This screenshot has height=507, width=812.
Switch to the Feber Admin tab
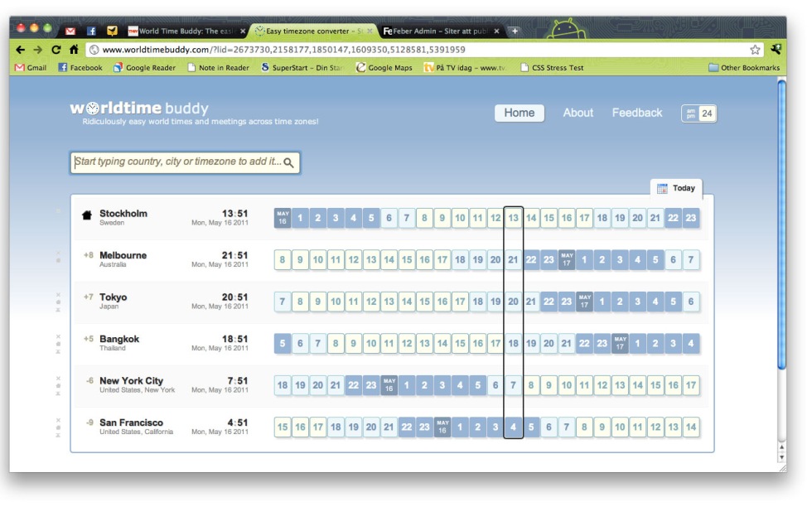pyautogui.click(x=441, y=31)
